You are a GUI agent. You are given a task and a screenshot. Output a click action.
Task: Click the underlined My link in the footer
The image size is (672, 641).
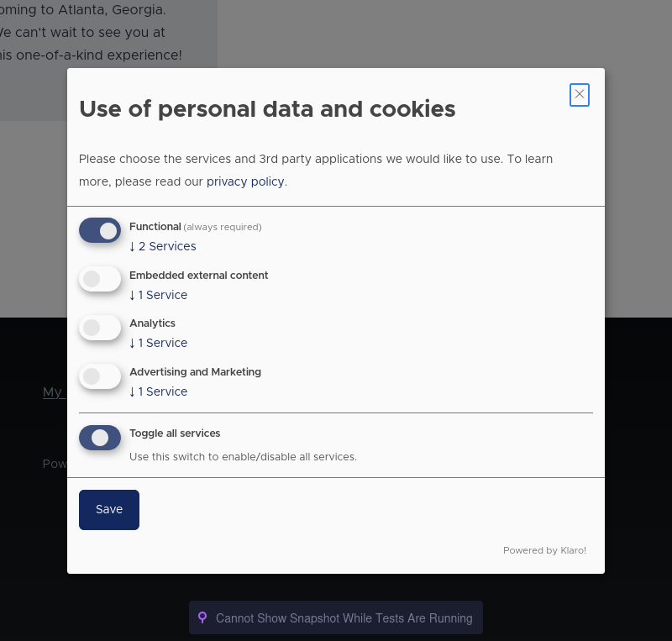click(53, 392)
